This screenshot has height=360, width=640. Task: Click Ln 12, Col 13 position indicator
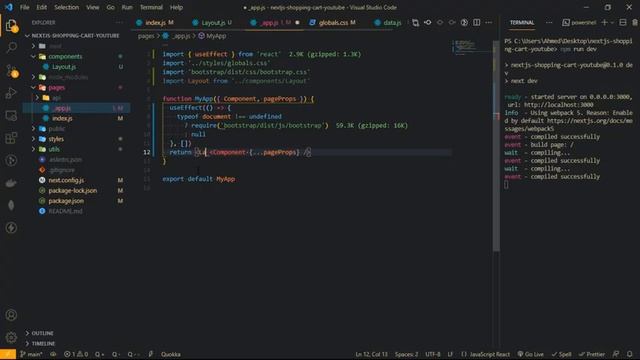pyautogui.click(x=371, y=354)
